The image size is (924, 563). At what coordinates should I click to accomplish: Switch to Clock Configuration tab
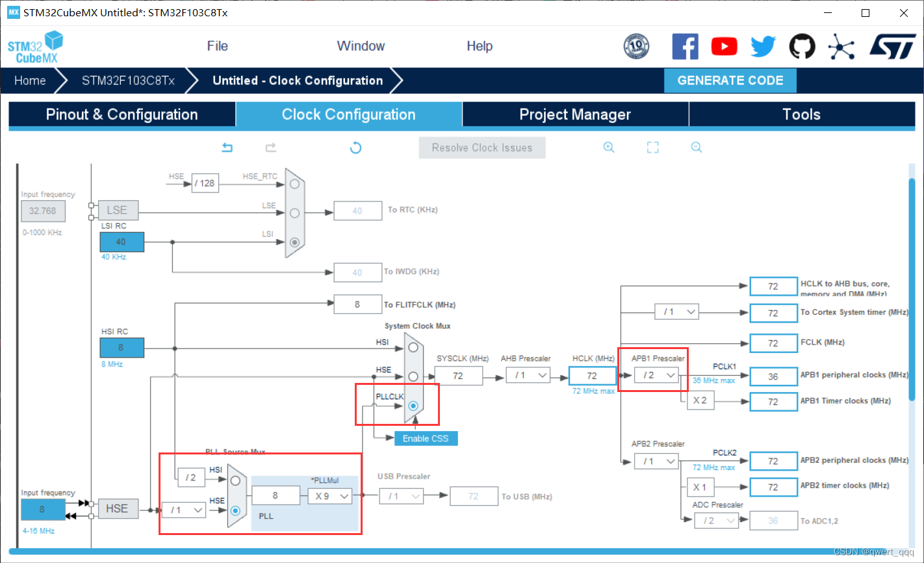[x=349, y=114]
